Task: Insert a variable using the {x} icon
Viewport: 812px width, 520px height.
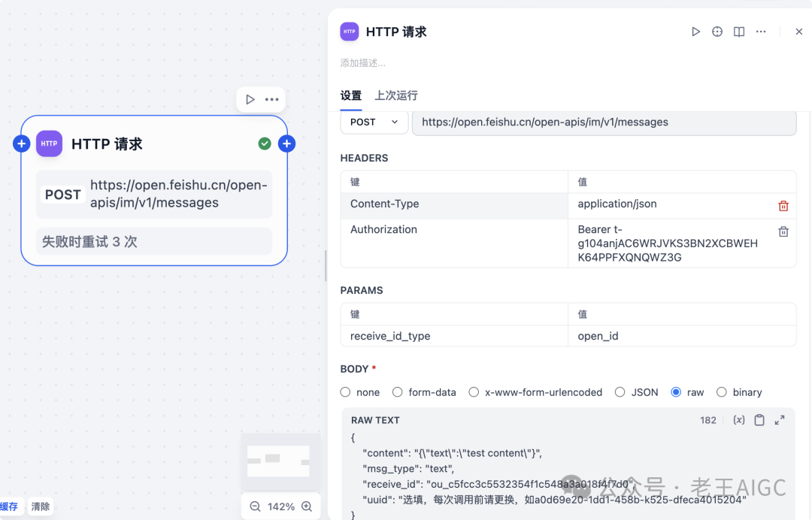Action: click(739, 420)
